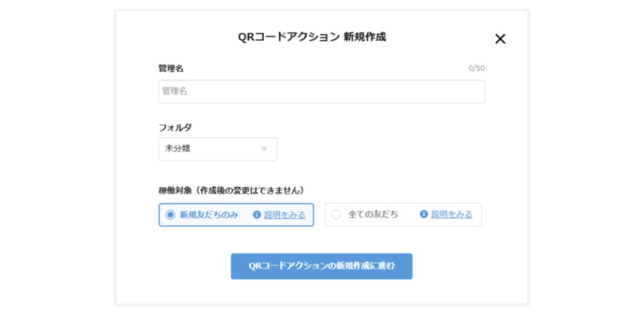Click the dropdown arrow in フォルダ selector
This screenshot has height=314, width=644.
coord(264,149)
